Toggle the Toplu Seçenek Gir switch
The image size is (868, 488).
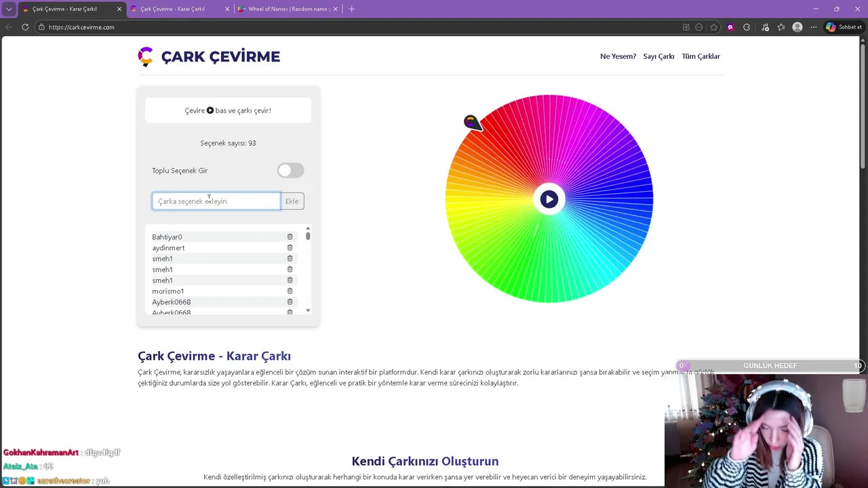290,171
